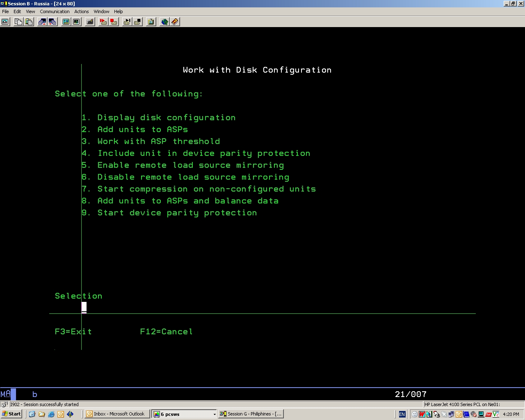Click option 4 Include unit in device parity
Image resolution: width=525 pixels, height=420 pixels.
coord(196,153)
